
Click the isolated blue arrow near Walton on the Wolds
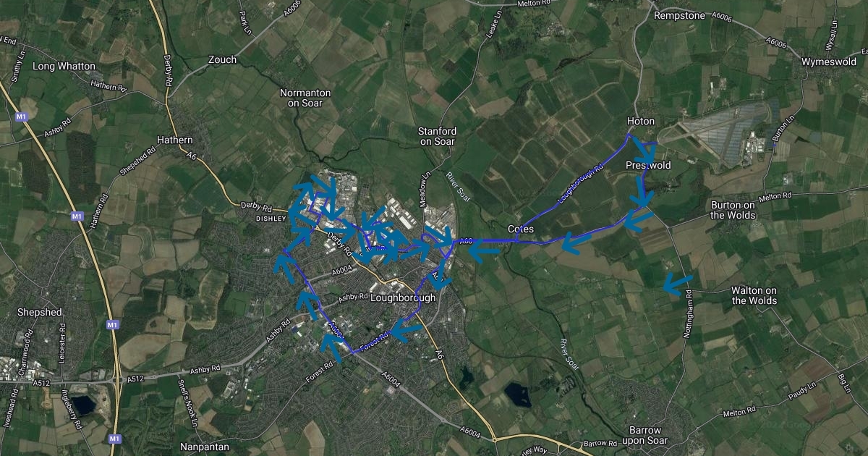click(x=678, y=285)
